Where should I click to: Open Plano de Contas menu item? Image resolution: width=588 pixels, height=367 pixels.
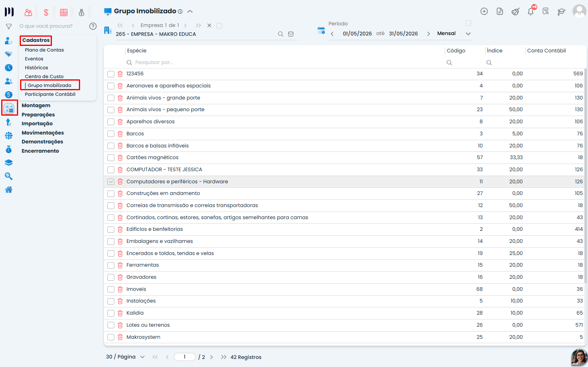(44, 50)
